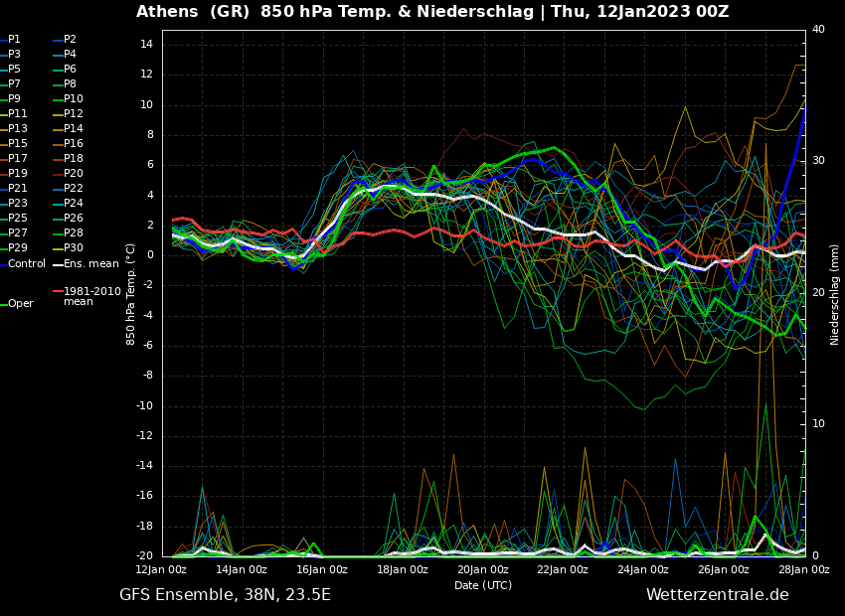Click the Control legend entry
The width and height of the screenshot is (845, 616).
pos(27,263)
